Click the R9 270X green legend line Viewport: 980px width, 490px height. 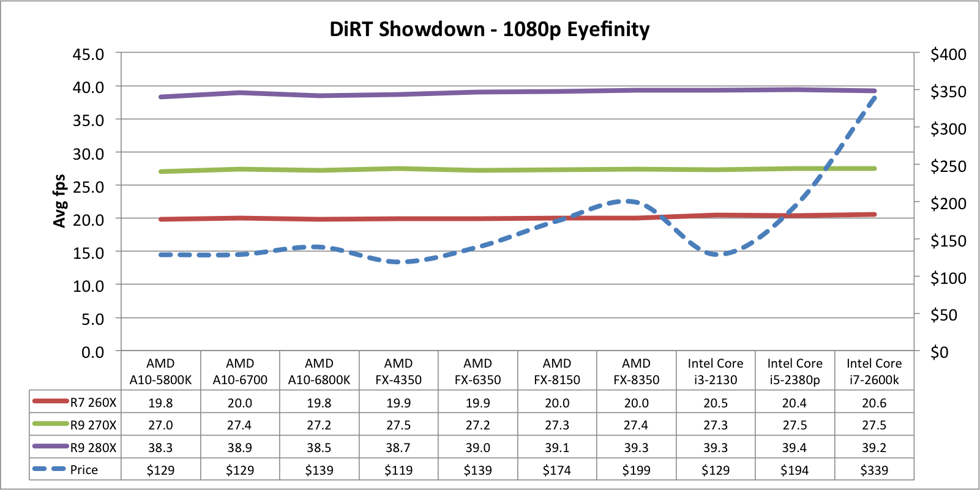tap(50, 423)
